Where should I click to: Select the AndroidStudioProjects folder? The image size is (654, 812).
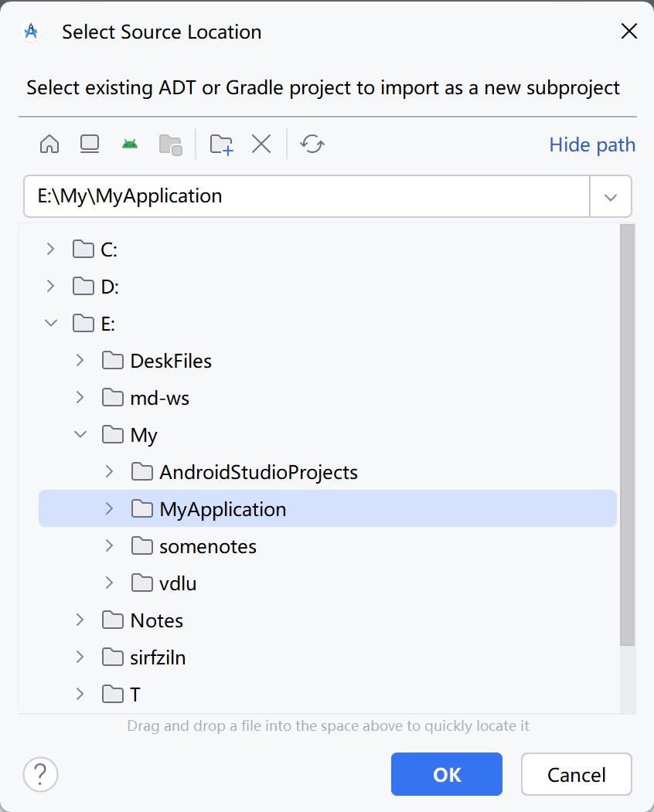(258, 472)
